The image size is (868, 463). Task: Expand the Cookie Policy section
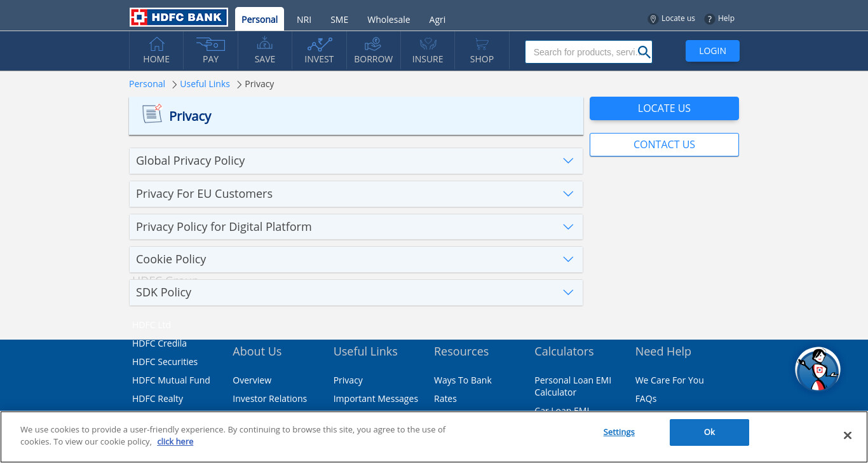click(x=356, y=259)
